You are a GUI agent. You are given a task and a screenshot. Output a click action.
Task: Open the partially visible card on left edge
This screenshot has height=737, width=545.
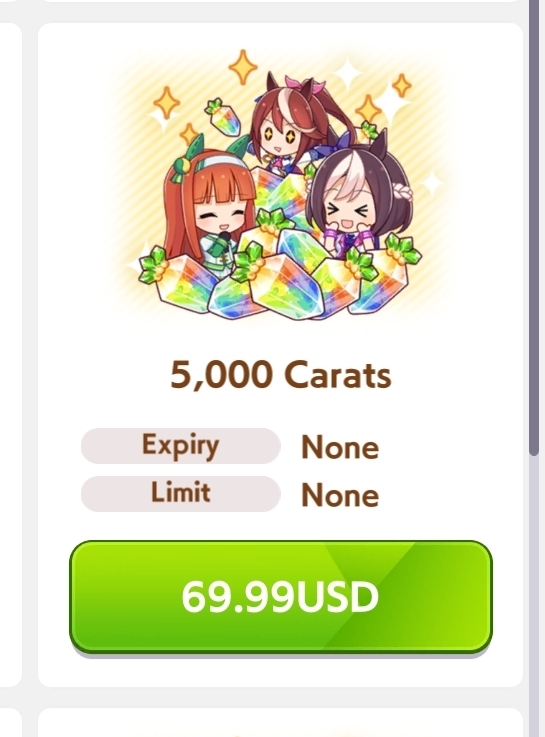[10, 355]
